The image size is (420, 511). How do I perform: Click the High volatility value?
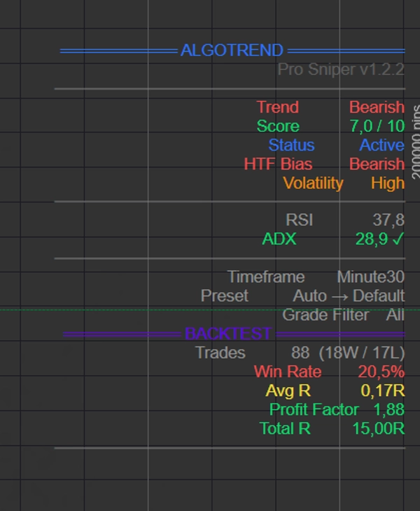click(x=388, y=183)
